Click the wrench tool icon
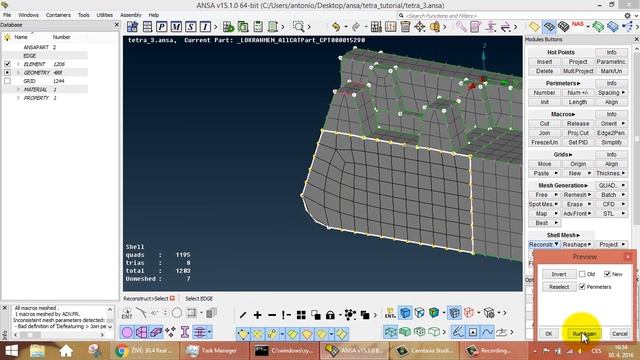 point(461,27)
